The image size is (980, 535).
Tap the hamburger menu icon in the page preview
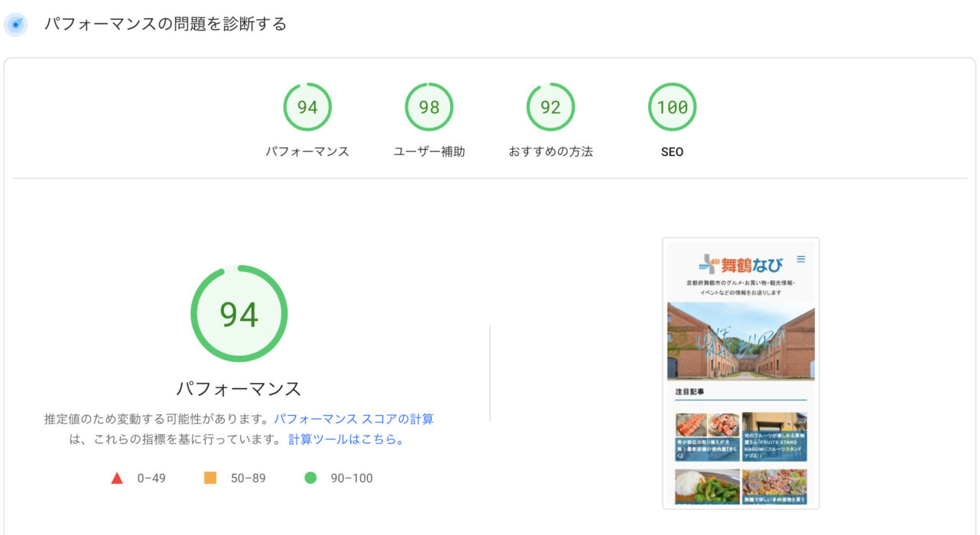(801, 259)
